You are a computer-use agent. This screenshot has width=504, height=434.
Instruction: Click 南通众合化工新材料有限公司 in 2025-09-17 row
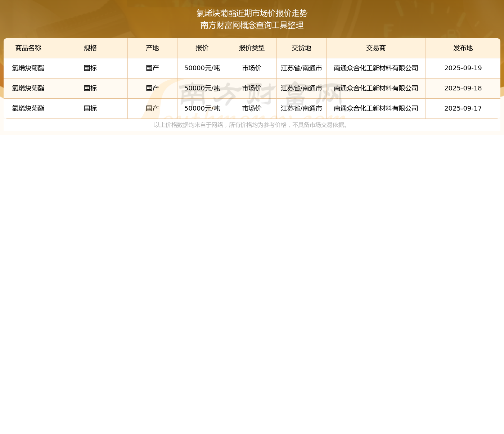point(376,108)
